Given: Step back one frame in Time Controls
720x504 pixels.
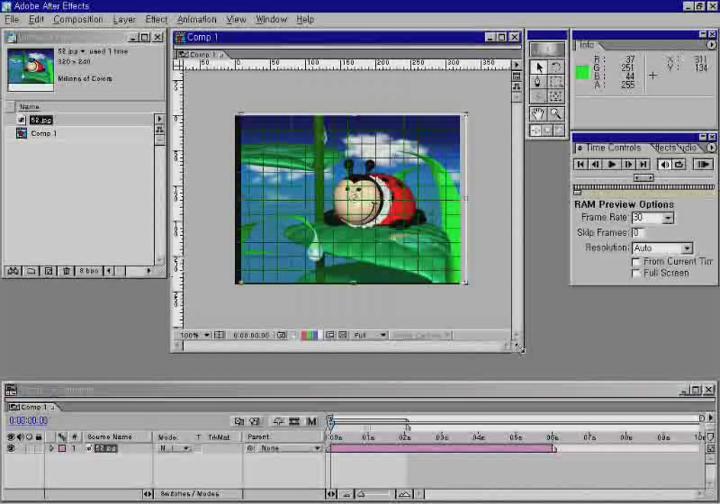Looking at the screenshot, I should pos(596,164).
